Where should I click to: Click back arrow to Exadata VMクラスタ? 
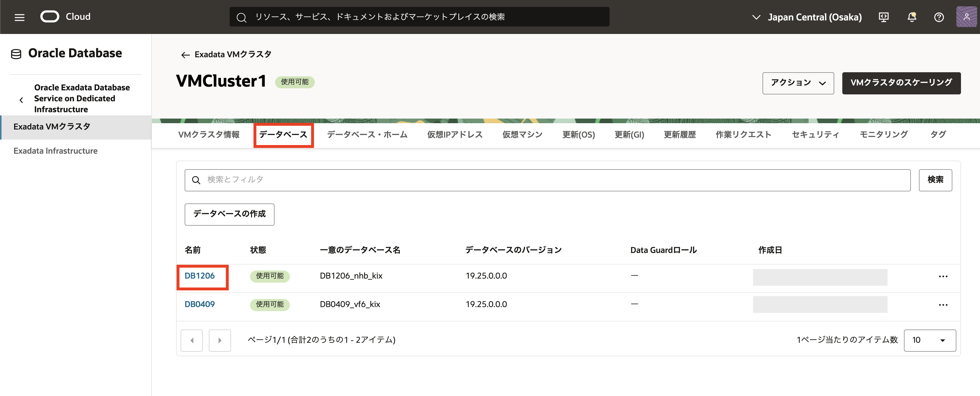click(185, 55)
